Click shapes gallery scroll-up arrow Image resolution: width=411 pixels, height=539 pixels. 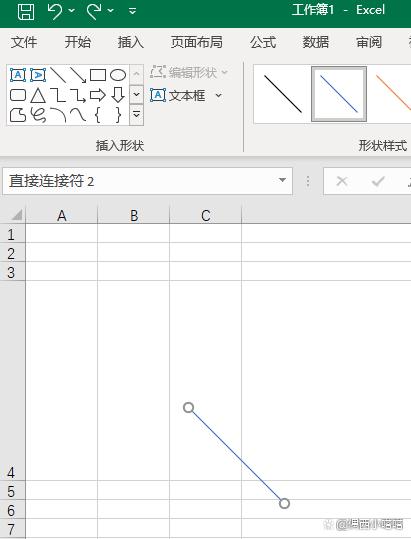[x=136, y=74]
